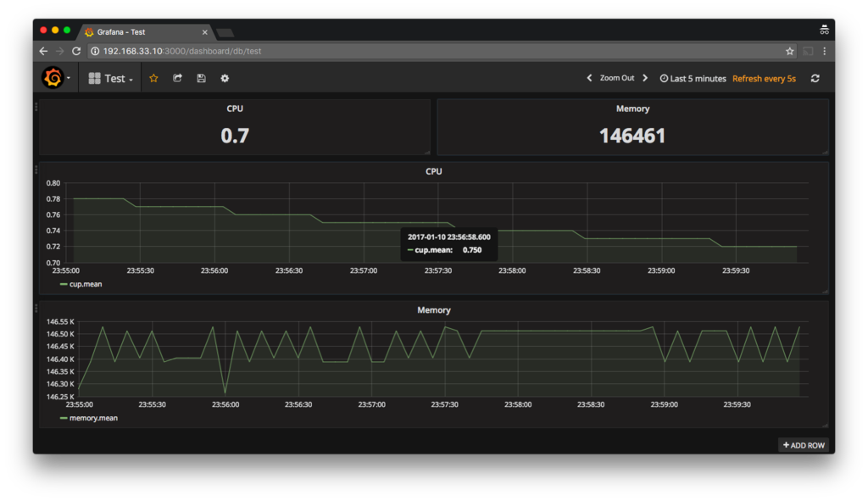
Task: Open the Last 5 minutes time picker
Action: coord(693,79)
